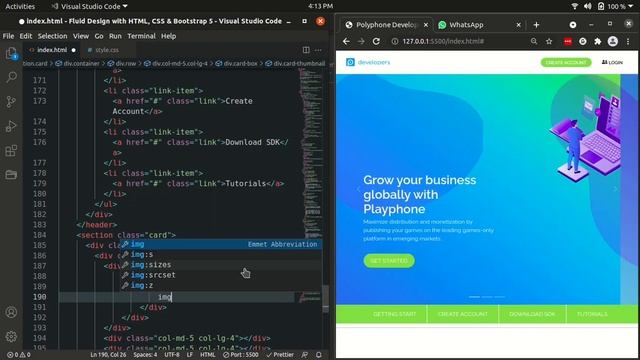Viewport: 640px width, 360px height.
Task: Open the Help menu
Action: point(168,36)
